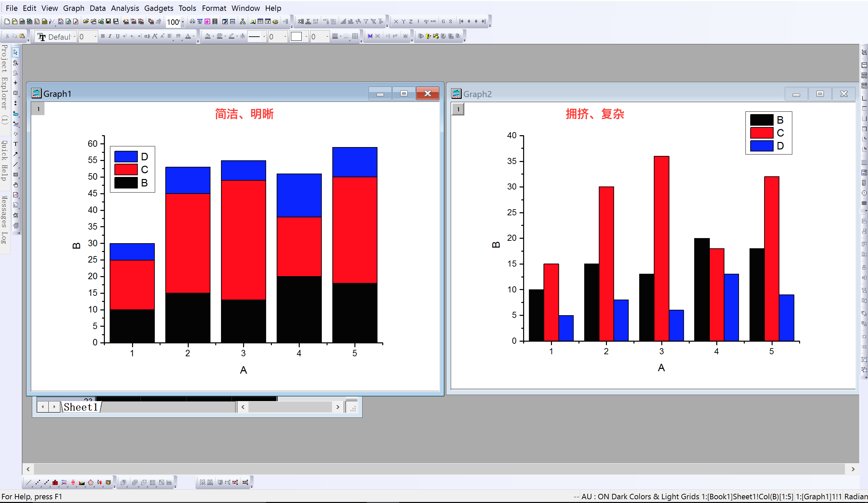
Task: Open the pattern width dropdown
Action: point(327,37)
